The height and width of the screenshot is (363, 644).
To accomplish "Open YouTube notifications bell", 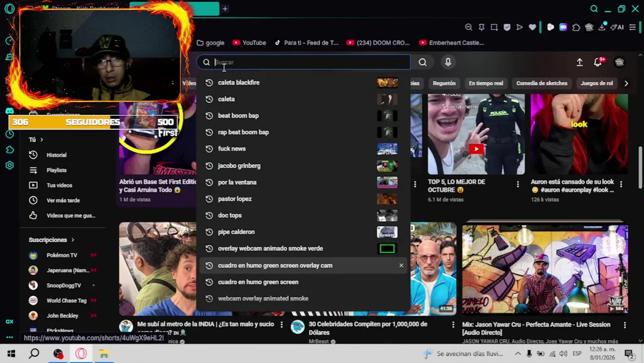I will 598,62.
